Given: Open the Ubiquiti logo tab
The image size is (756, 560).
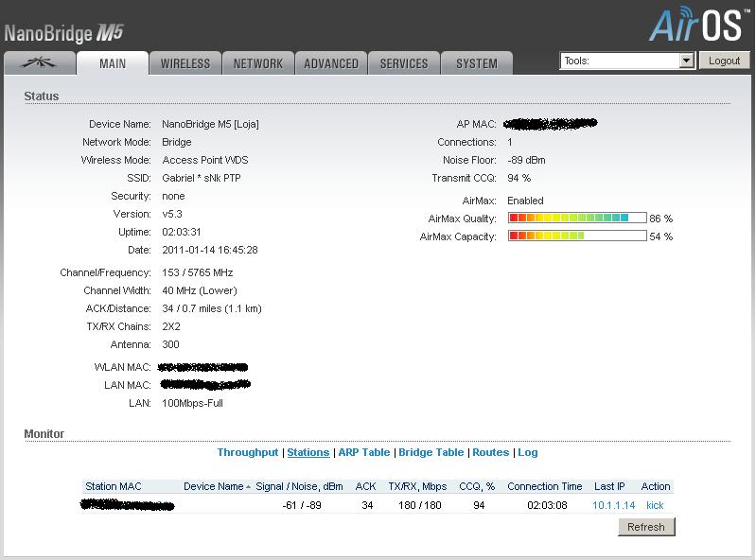Looking at the screenshot, I should click(40, 63).
